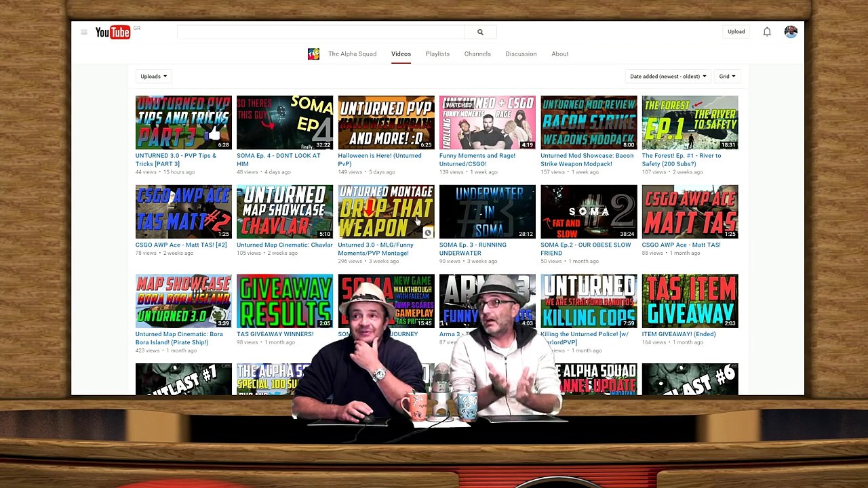Click 'Halloween is Here! (Unturned PvP)' title
This screenshot has height=488, width=868.
coord(380,160)
